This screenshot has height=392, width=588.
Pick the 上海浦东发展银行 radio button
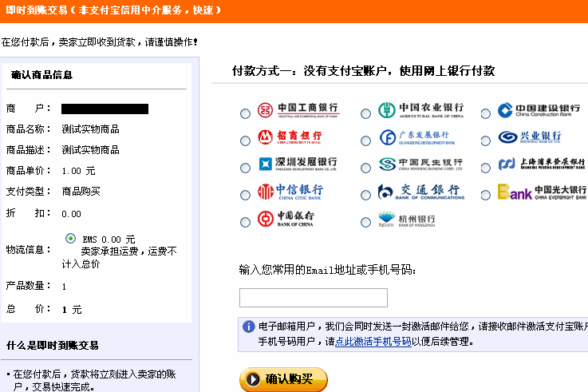pos(486,168)
